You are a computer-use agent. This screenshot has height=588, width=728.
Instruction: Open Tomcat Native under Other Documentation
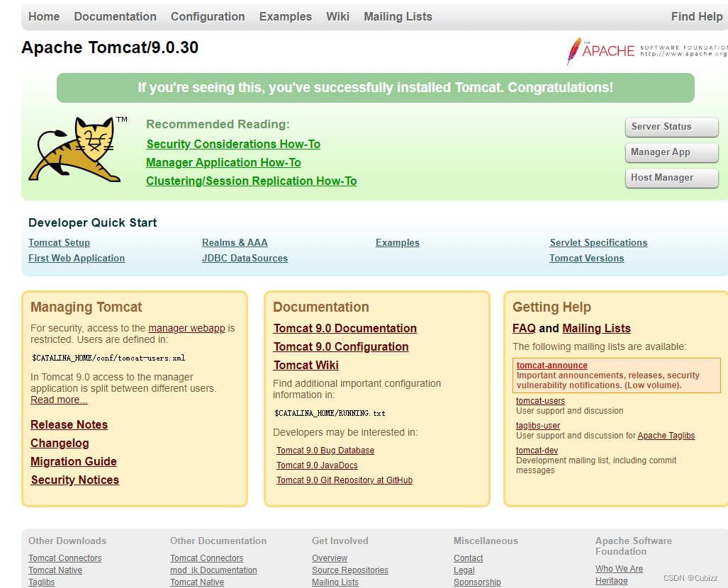click(x=197, y=582)
